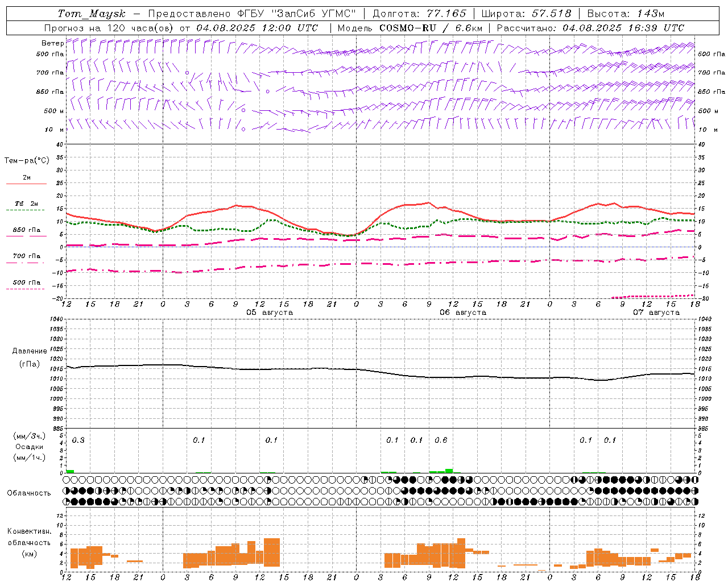Click the precipitation value "0.6"
The height and width of the screenshot is (582, 728).
point(441,440)
